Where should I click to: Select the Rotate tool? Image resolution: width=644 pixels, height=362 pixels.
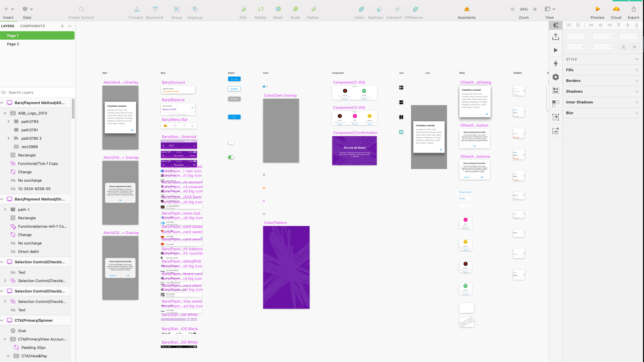coord(261,12)
